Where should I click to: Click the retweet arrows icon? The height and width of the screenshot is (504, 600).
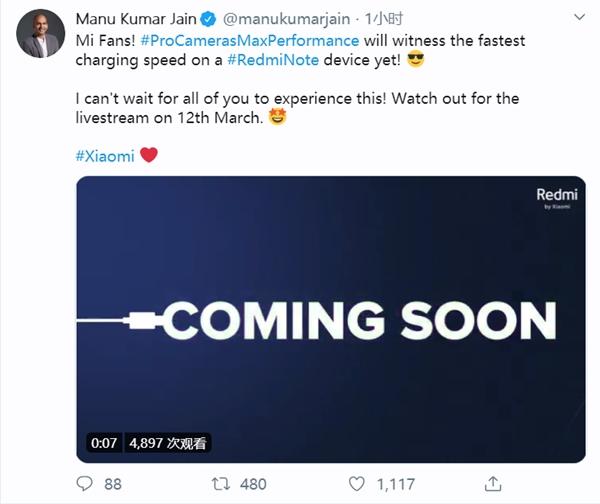tap(221, 484)
